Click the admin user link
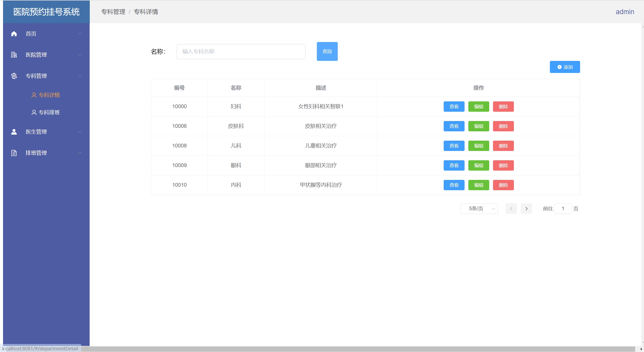Image resolution: width=644 pixels, height=352 pixels. pyautogui.click(x=625, y=12)
